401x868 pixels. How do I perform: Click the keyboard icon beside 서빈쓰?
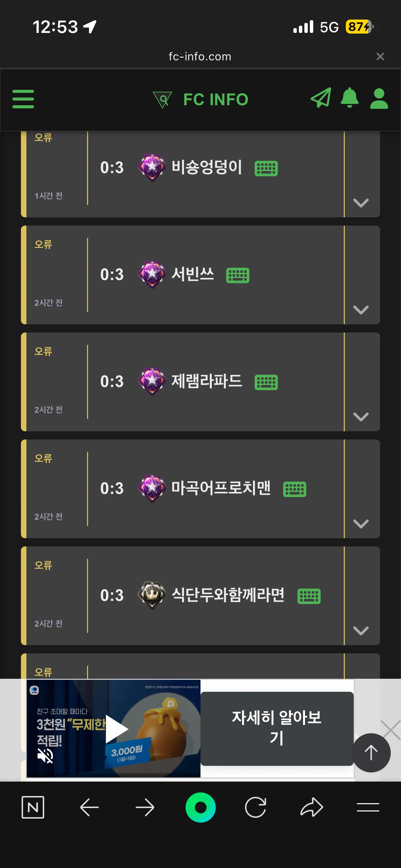pyautogui.click(x=238, y=275)
